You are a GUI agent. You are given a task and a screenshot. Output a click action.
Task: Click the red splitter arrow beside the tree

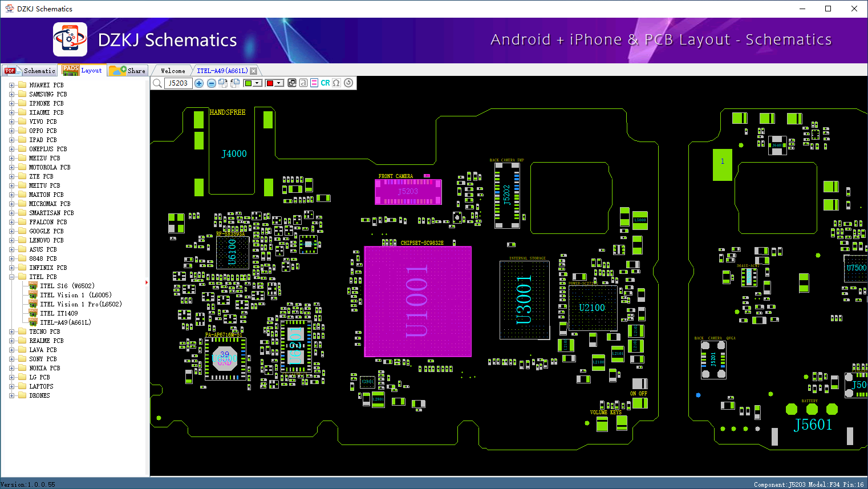(147, 282)
